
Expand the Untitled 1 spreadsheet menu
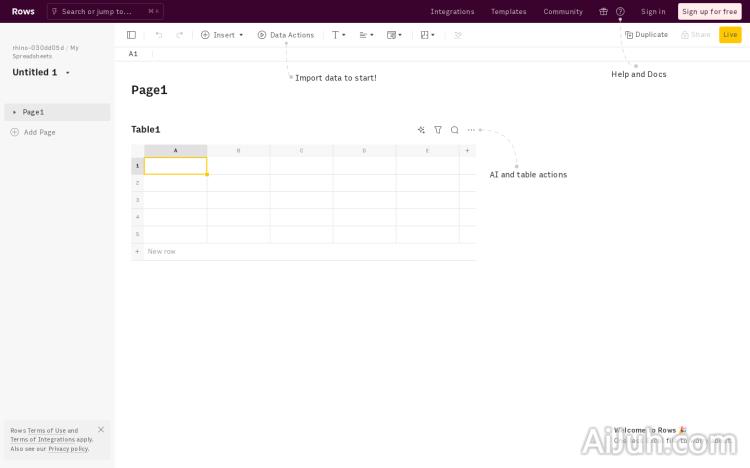click(68, 73)
